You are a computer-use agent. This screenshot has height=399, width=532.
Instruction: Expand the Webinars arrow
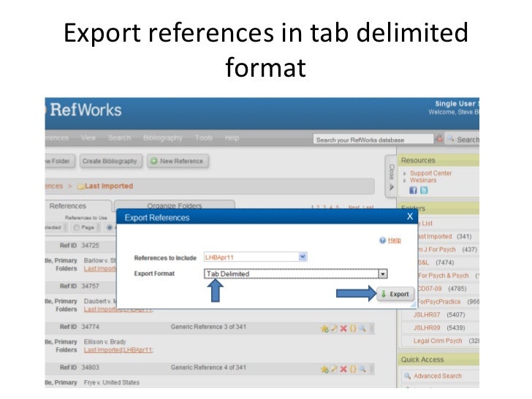[404, 180]
